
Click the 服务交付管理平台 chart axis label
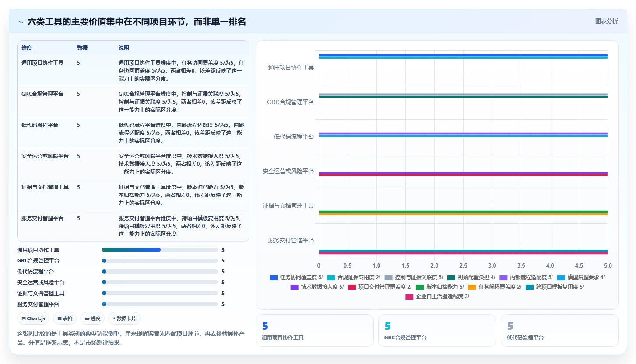click(291, 240)
